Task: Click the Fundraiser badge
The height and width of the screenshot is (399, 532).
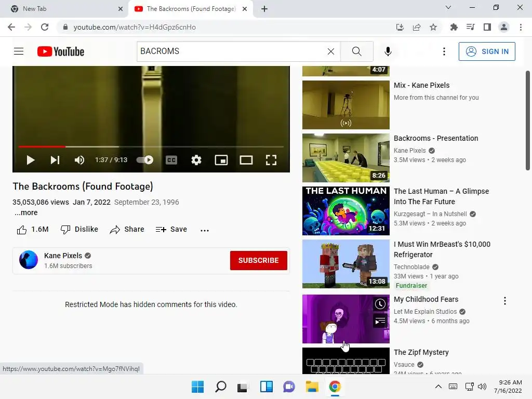Action: click(411, 286)
